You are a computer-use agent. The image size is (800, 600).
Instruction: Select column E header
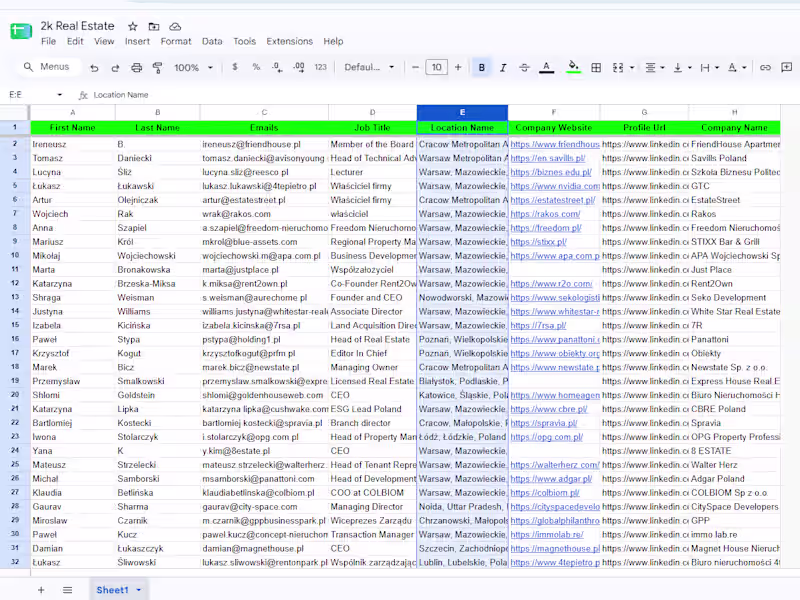tap(462, 112)
